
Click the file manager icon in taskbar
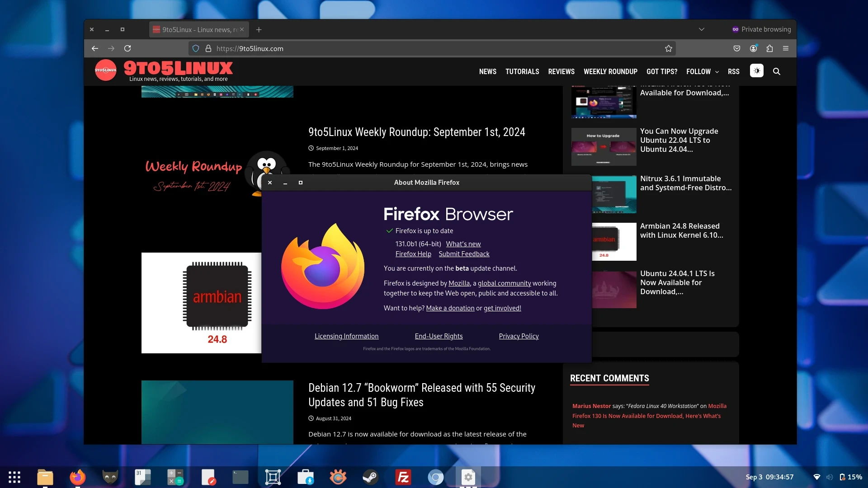point(46,477)
